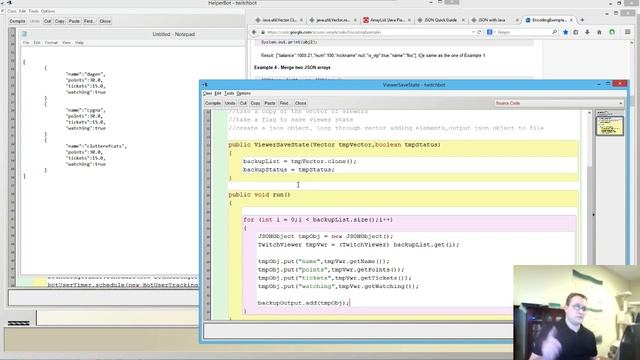Click the green extension icon in browser
This screenshot has width=640, height=360.
point(612,32)
